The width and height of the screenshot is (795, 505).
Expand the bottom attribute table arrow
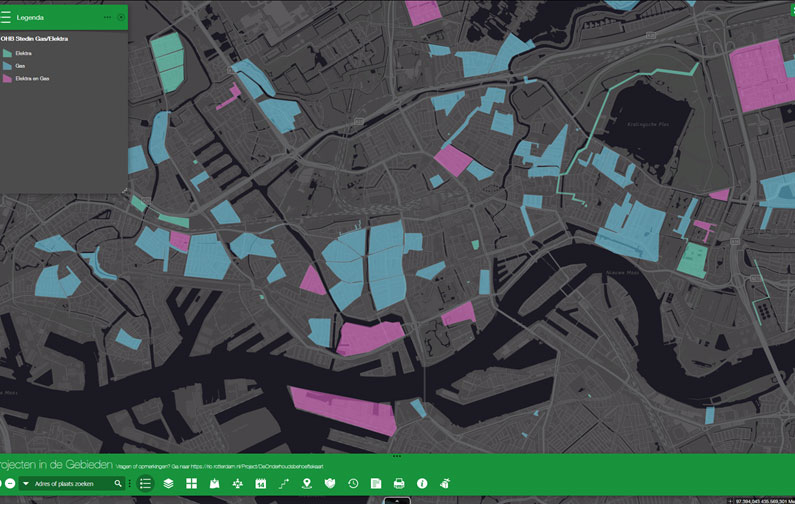click(397, 500)
